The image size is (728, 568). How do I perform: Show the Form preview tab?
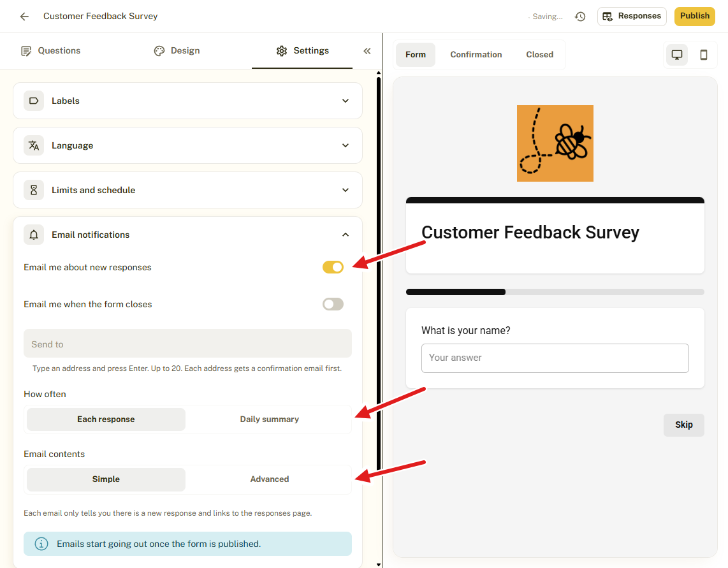416,55
